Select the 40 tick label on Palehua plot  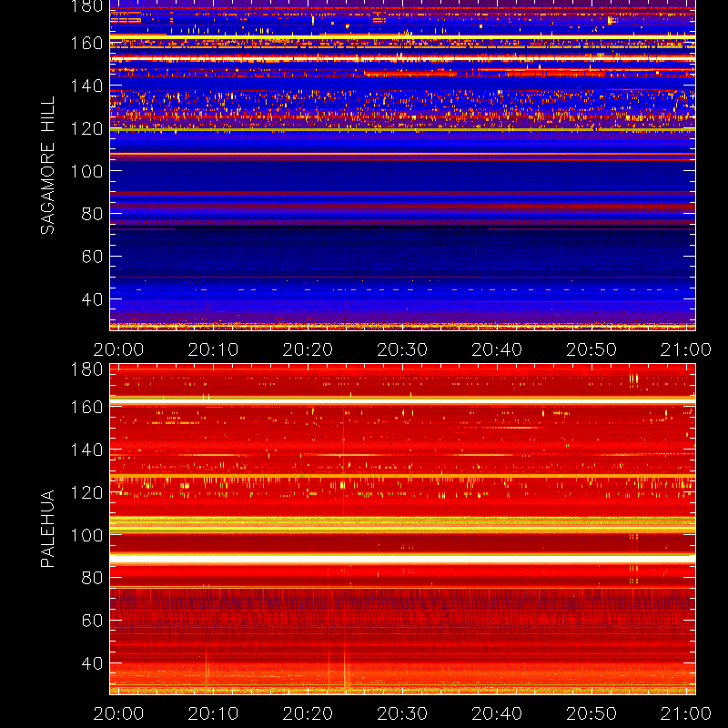92,663
